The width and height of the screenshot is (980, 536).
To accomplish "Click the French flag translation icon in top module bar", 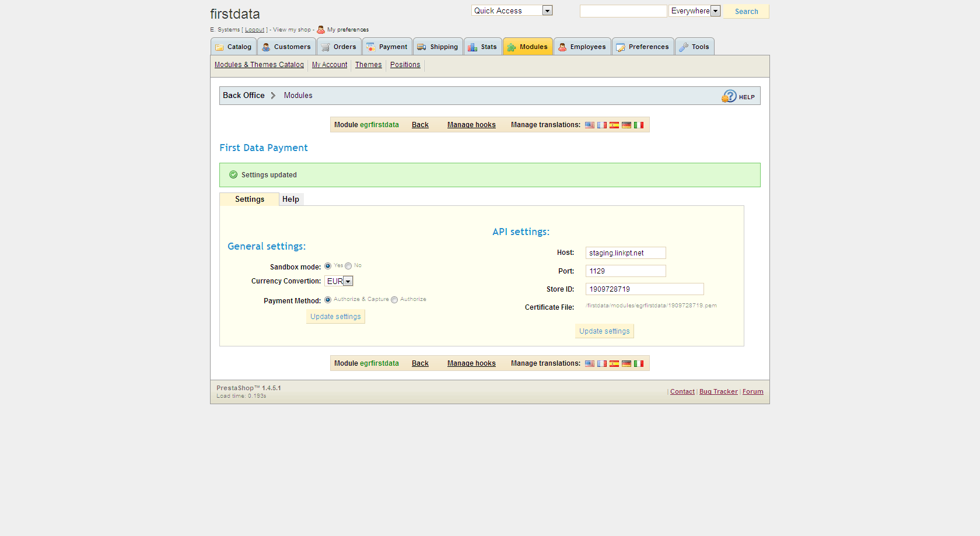I will (x=602, y=125).
